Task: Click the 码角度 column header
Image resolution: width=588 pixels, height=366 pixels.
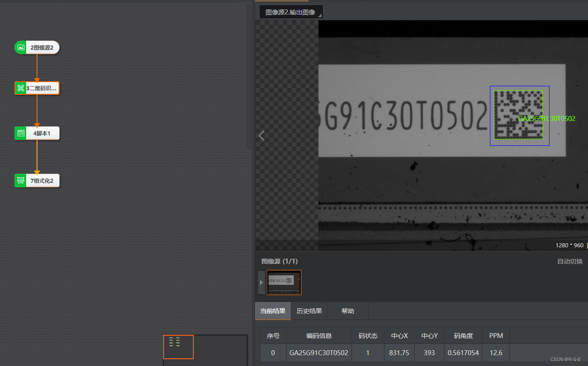Action: tap(463, 336)
